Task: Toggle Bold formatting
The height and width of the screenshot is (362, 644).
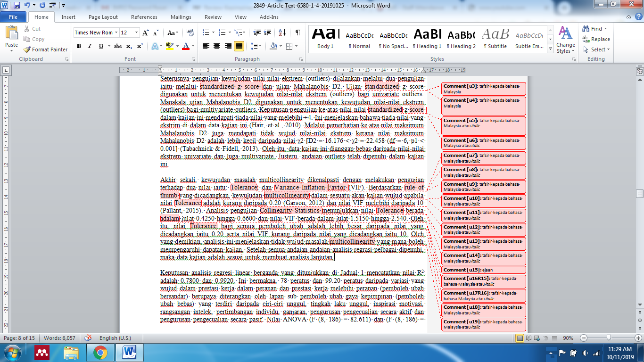Action: pos(79,46)
